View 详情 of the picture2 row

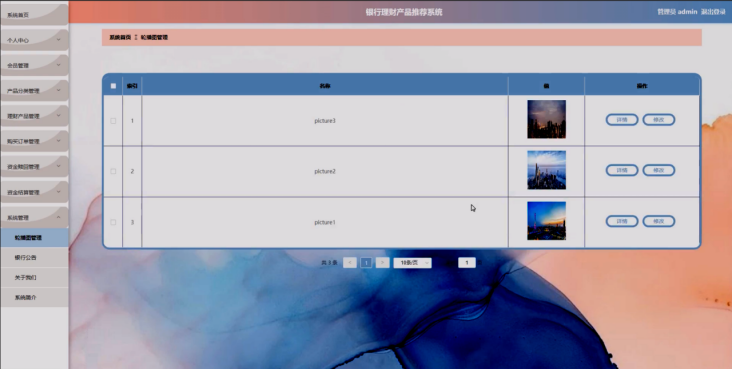pos(622,170)
